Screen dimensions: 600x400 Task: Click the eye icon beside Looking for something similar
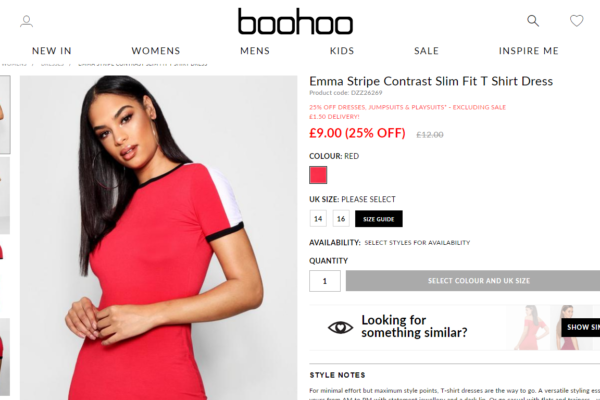(340, 327)
